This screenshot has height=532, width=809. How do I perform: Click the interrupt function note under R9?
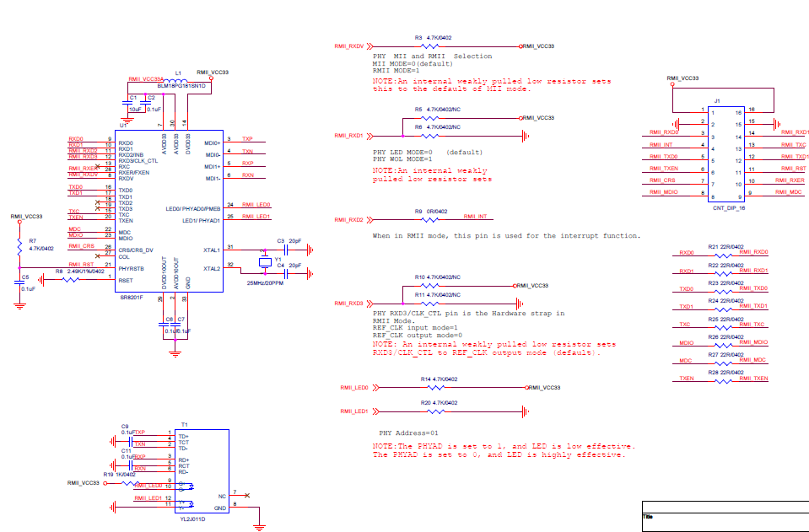pyautogui.click(x=507, y=236)
